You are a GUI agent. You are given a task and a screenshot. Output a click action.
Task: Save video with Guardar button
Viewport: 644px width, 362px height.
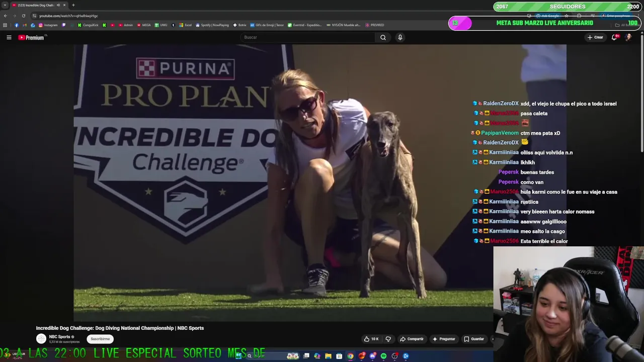474,339
